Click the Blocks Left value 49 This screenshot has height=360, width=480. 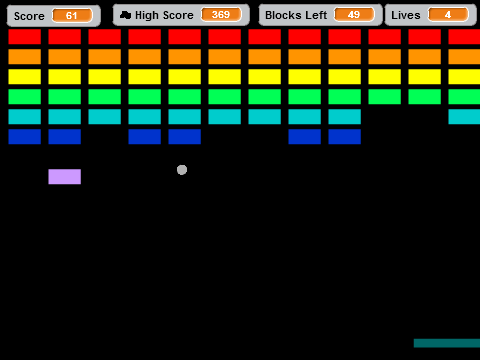(354, 15)
